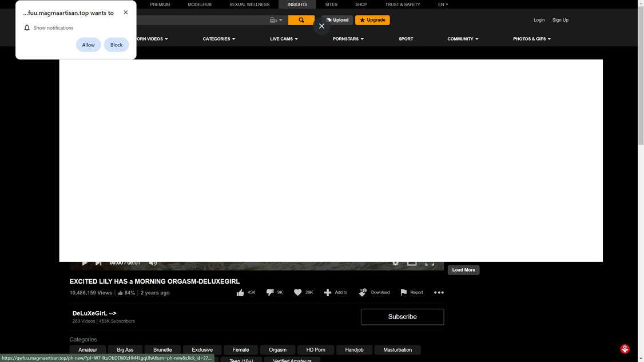Screen dimensions: 644x362
Task: Switch to the Insights tab
Action: tap(297, 5)
